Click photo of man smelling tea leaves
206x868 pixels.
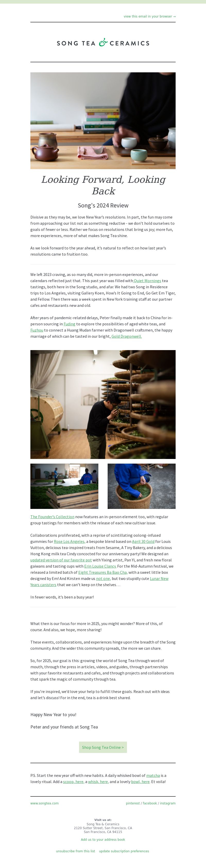[x=103, y=404]
